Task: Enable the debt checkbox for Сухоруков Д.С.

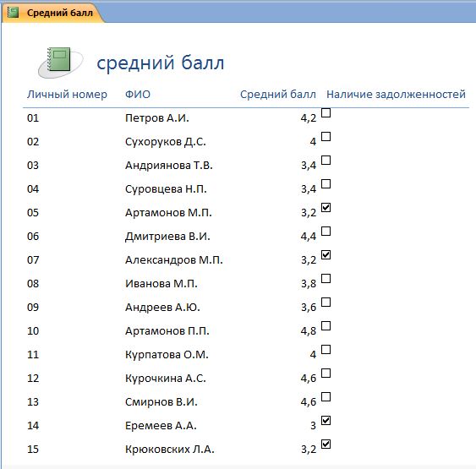Action: pos(326,137)
